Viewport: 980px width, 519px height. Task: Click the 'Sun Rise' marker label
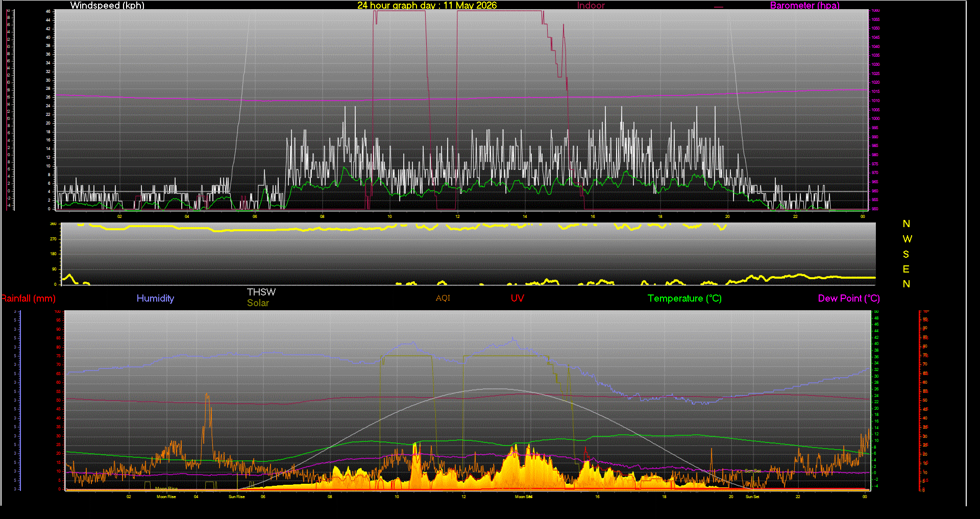(236, 497)
